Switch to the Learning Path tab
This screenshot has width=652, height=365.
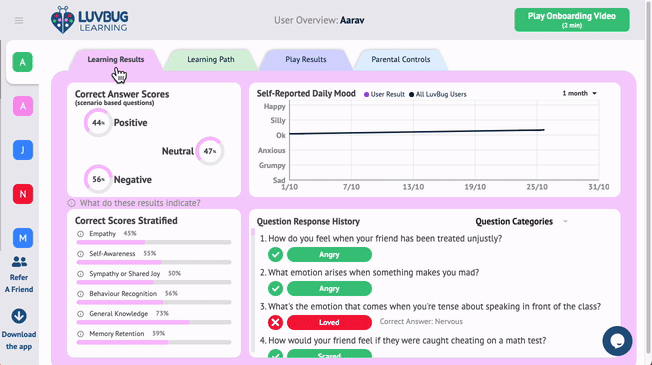(x=210, y=59)
